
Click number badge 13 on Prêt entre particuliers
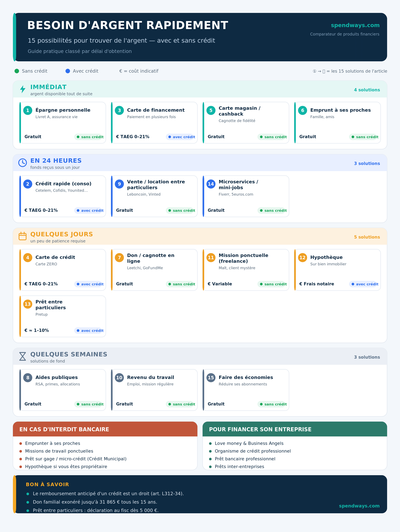28,304
